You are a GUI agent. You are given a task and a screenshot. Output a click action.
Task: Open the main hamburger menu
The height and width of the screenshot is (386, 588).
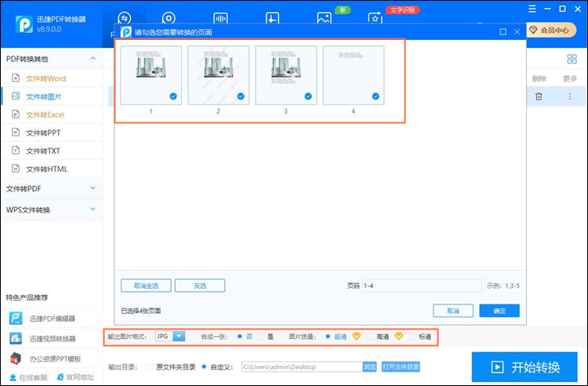(x=532, y=9)
